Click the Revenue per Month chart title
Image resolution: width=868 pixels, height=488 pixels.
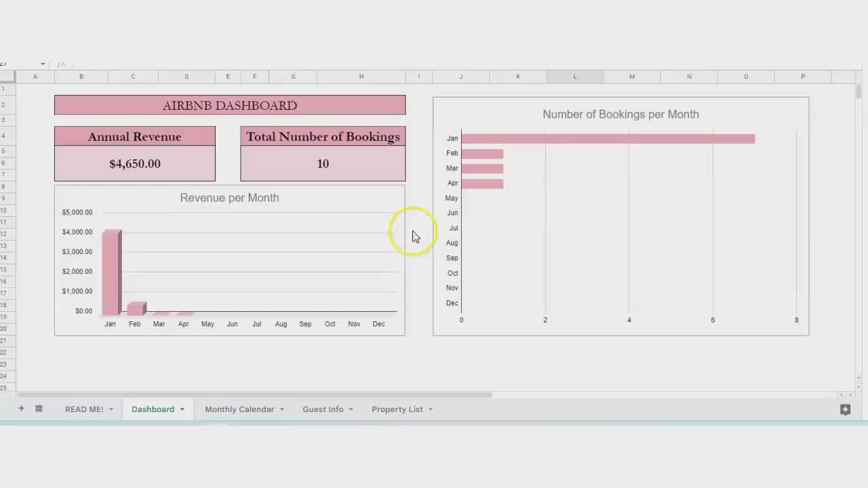(x=229, y=198)
